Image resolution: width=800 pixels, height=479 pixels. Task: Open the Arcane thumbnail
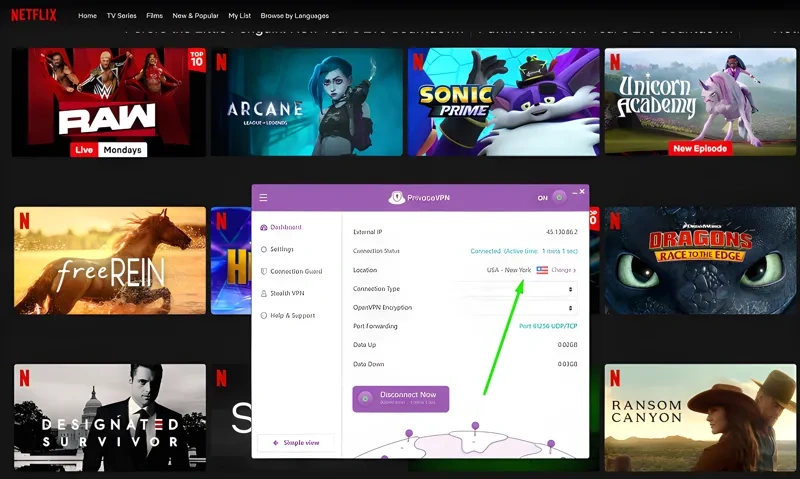[x=307, y=102]
